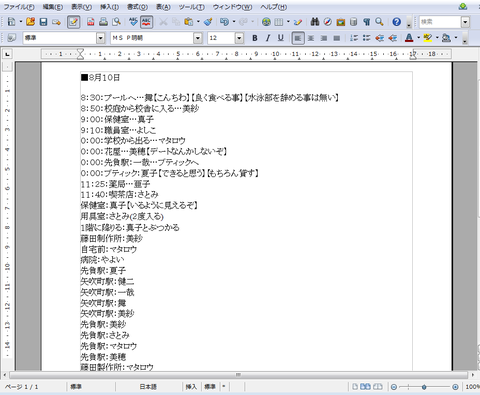Click the Copy icon

tap(176, 22)
